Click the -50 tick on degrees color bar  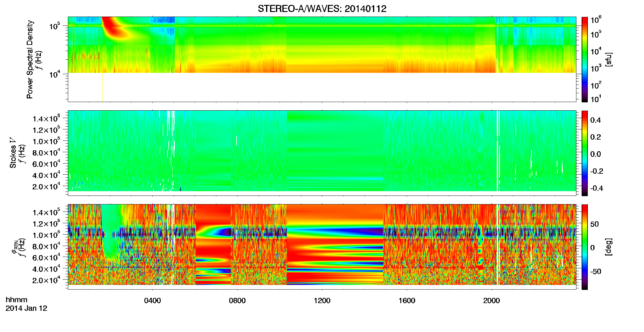[595, 271]
